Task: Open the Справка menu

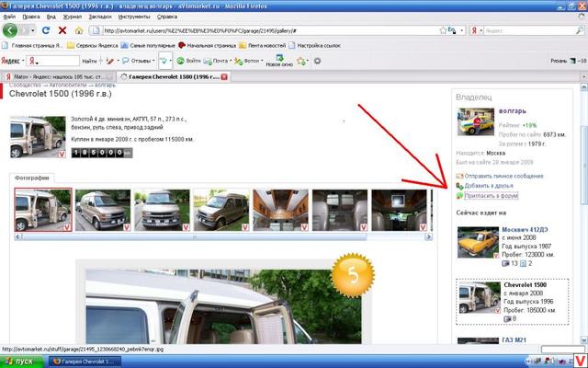Action: (x=167, y=17)
